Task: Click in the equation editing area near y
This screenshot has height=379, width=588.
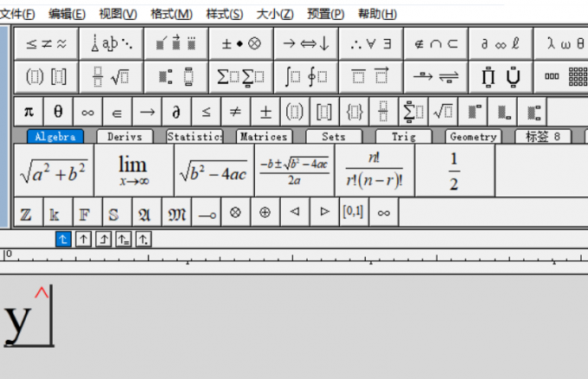Action: [35, 322]
